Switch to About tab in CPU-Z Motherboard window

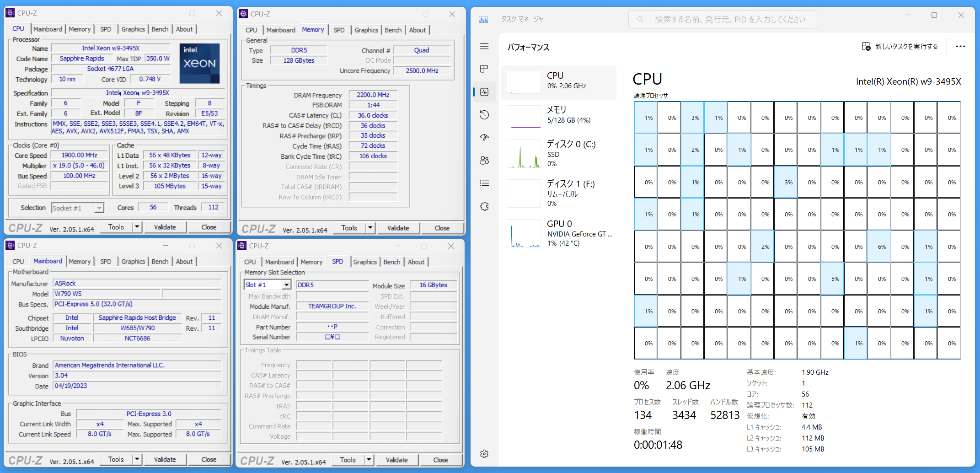(184, 262)
